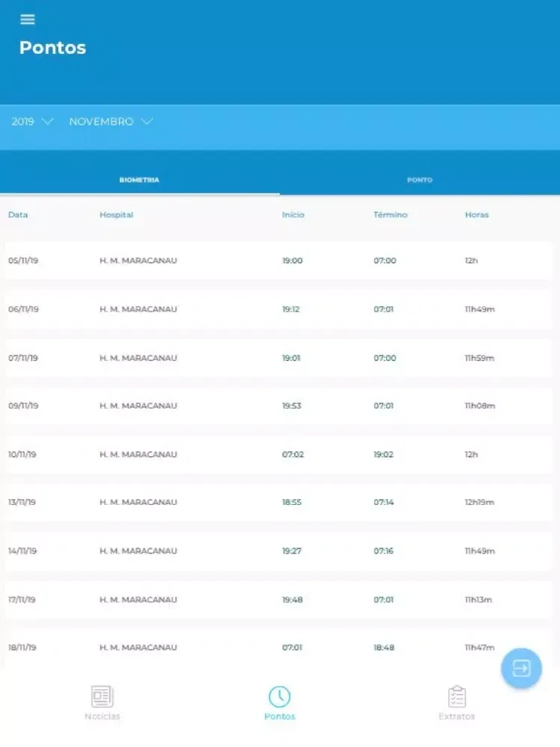This screenshot has height=747, width=560.
Task: Click H. M. MARACANAU in 17/11/19 row
Action: click(138, 599)
